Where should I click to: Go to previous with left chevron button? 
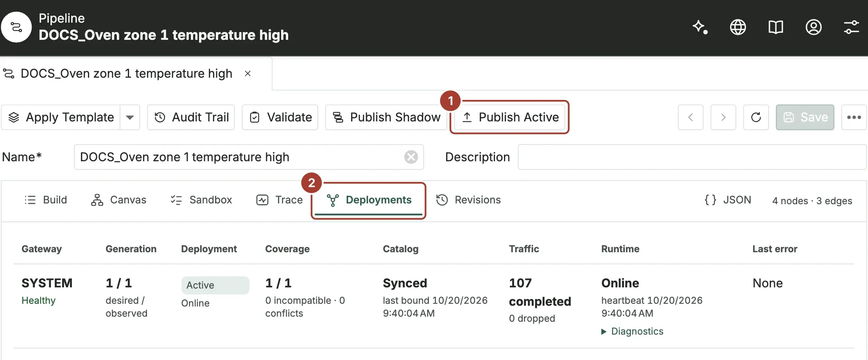point(690,117)
